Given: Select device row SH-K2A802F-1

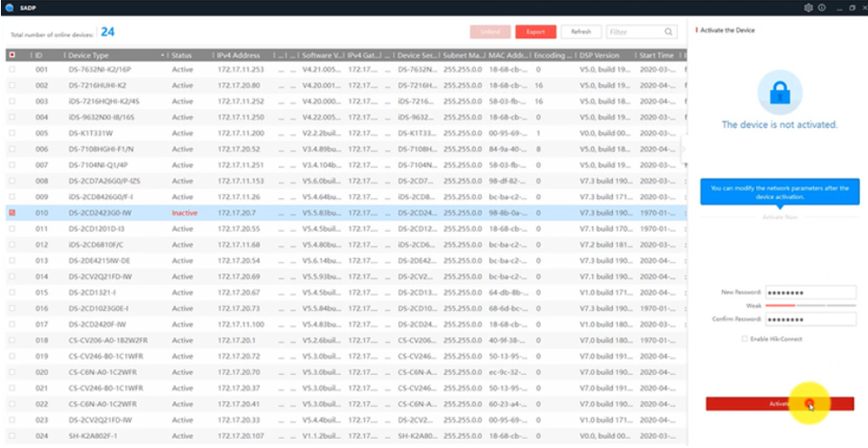Looking at the screenshot, I should tap(346, 435).
